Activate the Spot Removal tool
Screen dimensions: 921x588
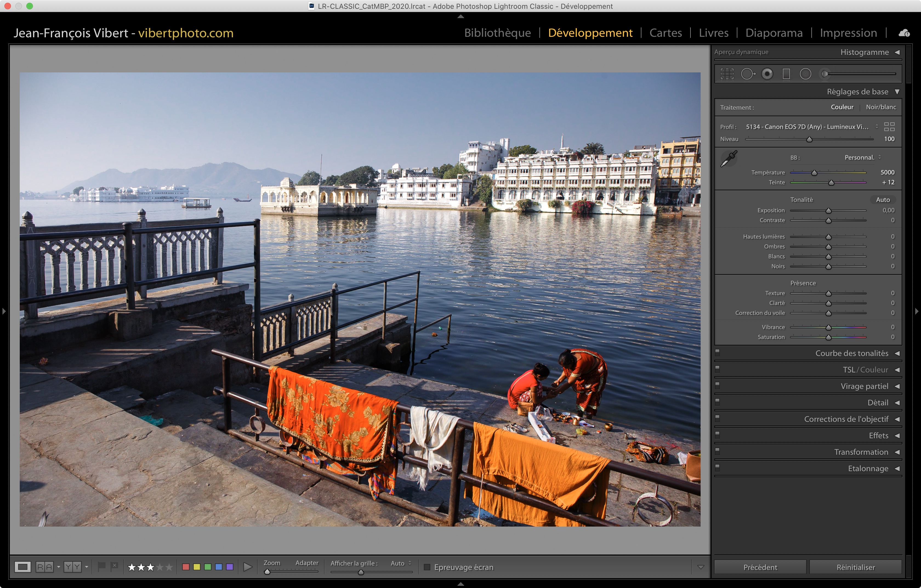(747, 74)
